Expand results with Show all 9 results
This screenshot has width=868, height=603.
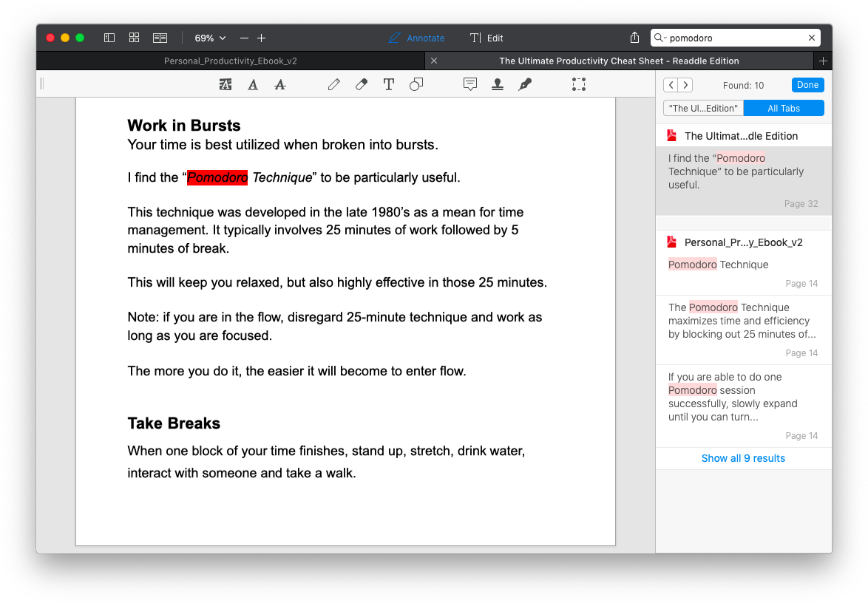tap(743, 458)
